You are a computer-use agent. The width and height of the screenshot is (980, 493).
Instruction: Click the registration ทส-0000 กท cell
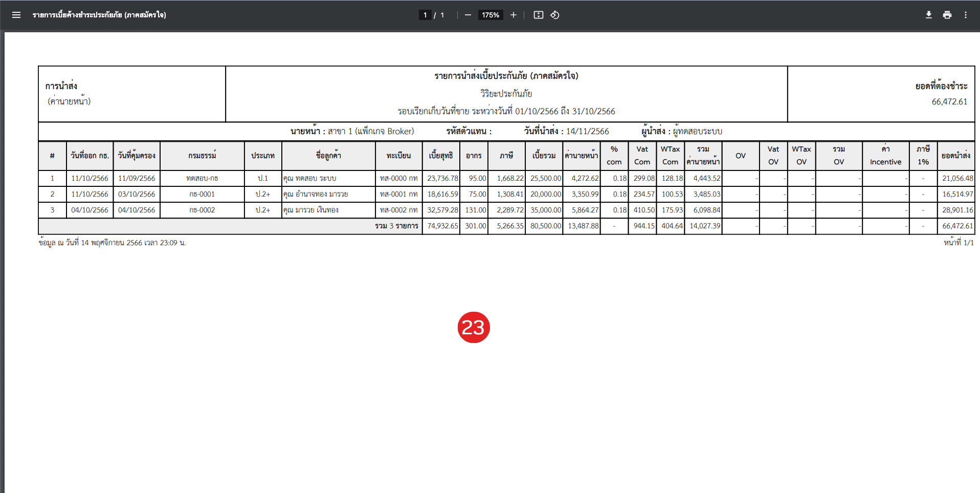398,178
